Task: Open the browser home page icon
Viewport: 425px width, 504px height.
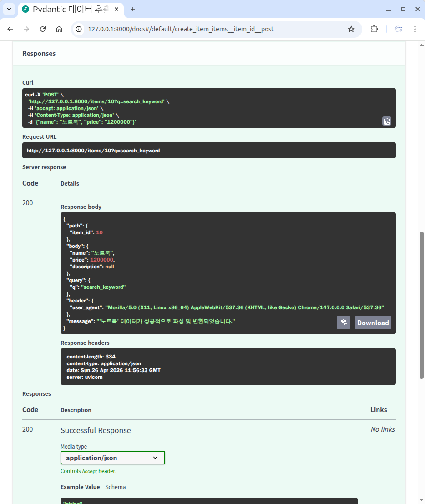Action: point(59,29)
